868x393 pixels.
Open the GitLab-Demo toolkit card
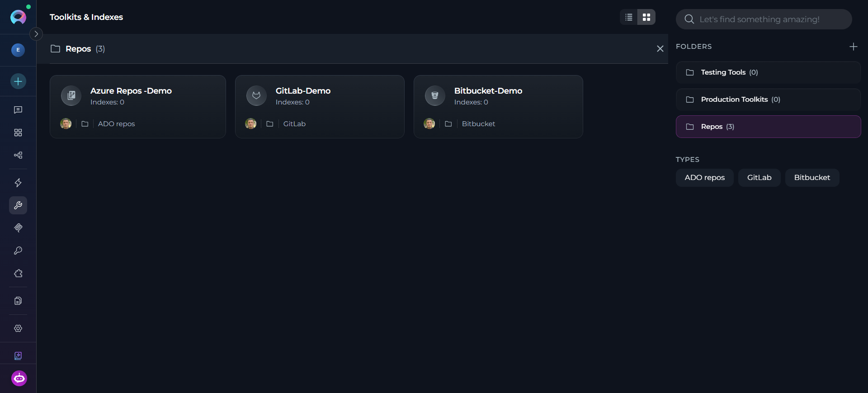320,107
